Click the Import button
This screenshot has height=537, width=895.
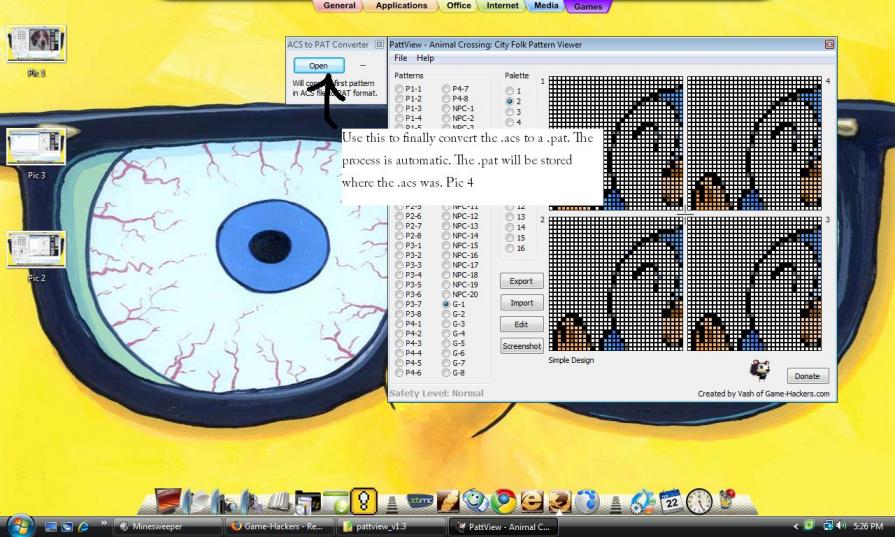point(521,303)
